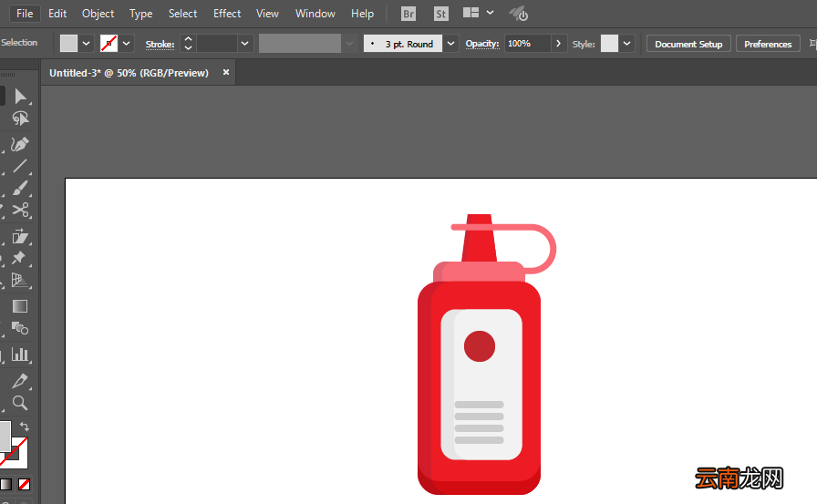Select the Perspective Grid tool
Image resolution: width=817 pixels, height=504 pixels.
(20, 280)
